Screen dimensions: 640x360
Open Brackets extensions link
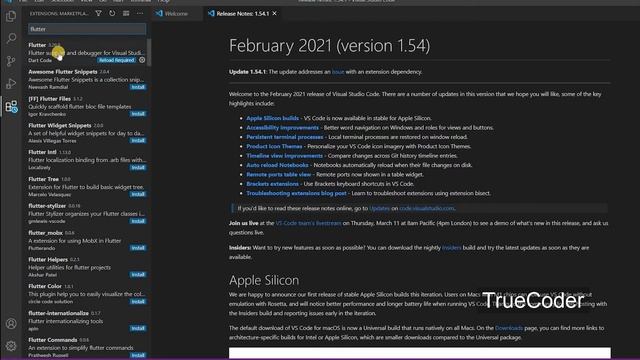click(x=272, y=184)
